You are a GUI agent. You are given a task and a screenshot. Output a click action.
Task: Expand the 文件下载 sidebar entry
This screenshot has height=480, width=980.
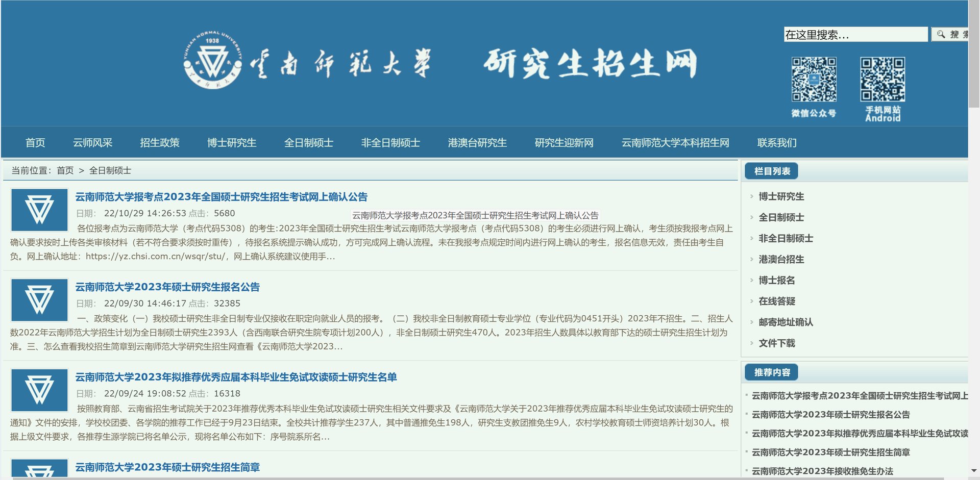(x=776, y=343)
